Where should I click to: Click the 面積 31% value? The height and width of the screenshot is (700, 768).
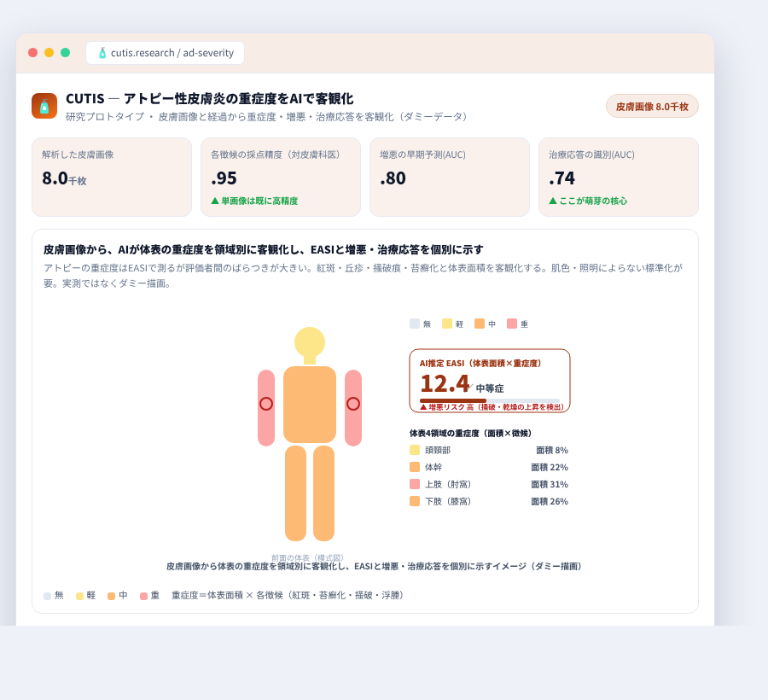pyautogui.click(x=550, y=485)
